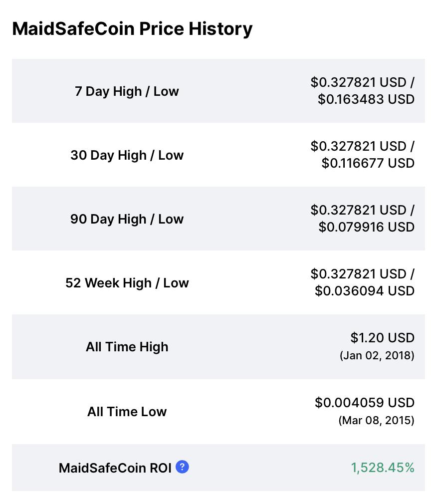Click the $1.20 USD all time high value
Viewport: 441px width, 504px height.
[x=383, y=338]
